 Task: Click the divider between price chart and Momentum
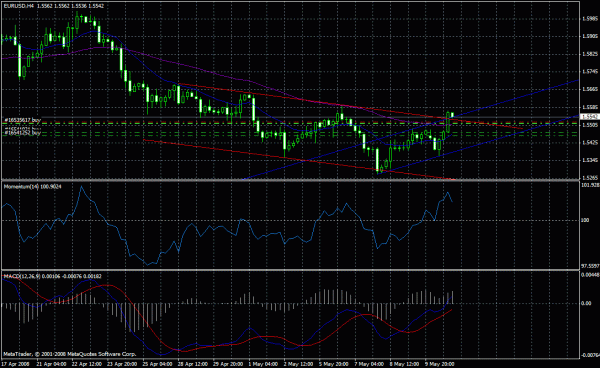tap(290, 181)
